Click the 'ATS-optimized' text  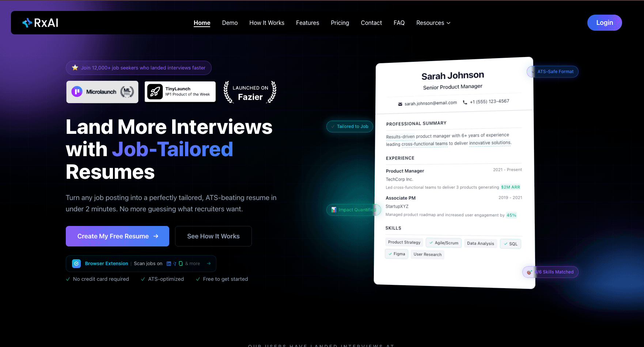click(166, 279)
